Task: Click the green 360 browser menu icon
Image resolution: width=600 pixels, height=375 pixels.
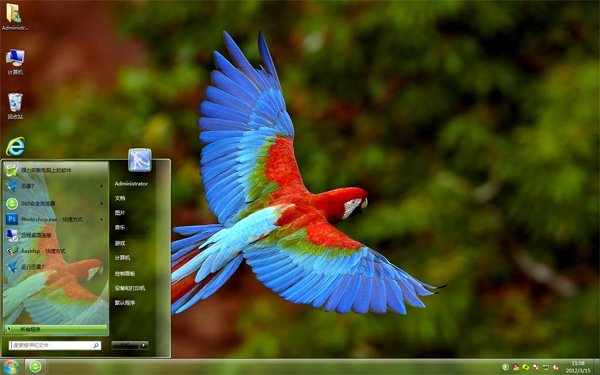Action: 12,204
